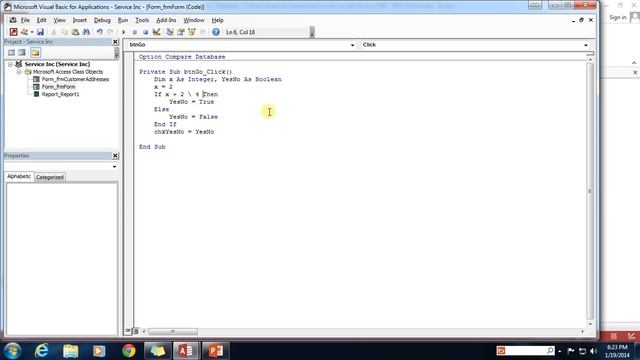
Task: Open Project Explorer toolbar icon
Action: click(x=169, y=32)
